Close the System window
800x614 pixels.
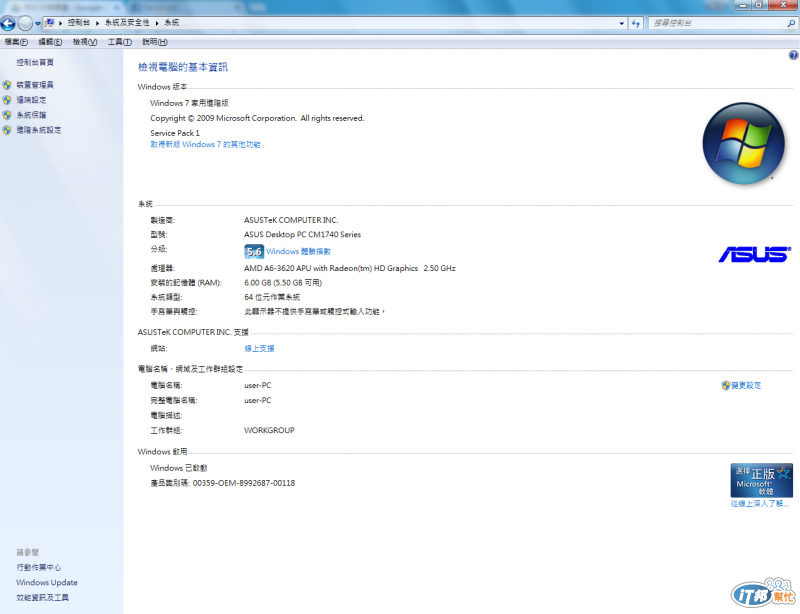coord(783,5)
